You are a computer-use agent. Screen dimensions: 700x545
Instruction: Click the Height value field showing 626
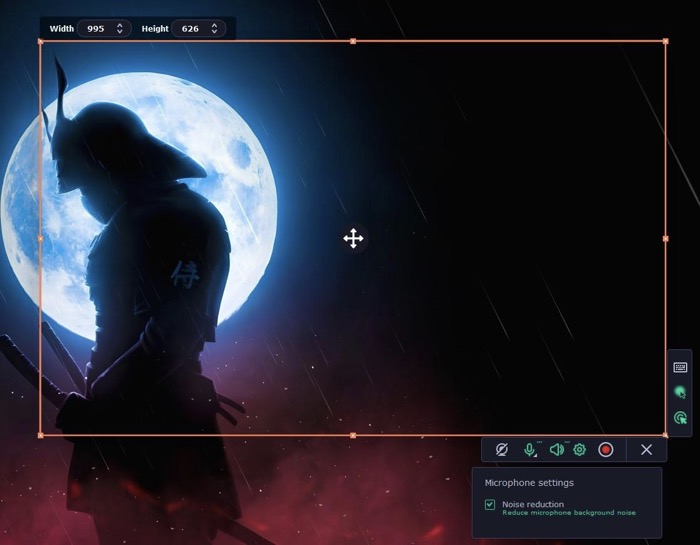191,29
